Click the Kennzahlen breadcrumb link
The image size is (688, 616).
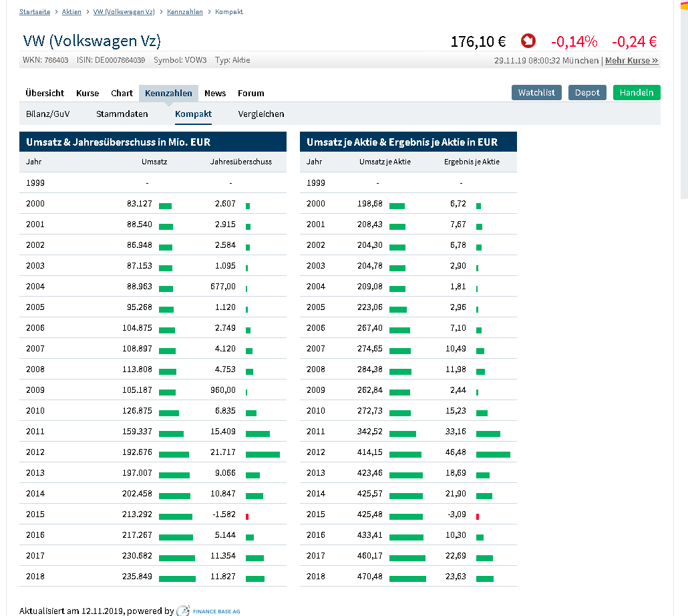[185, 12]
